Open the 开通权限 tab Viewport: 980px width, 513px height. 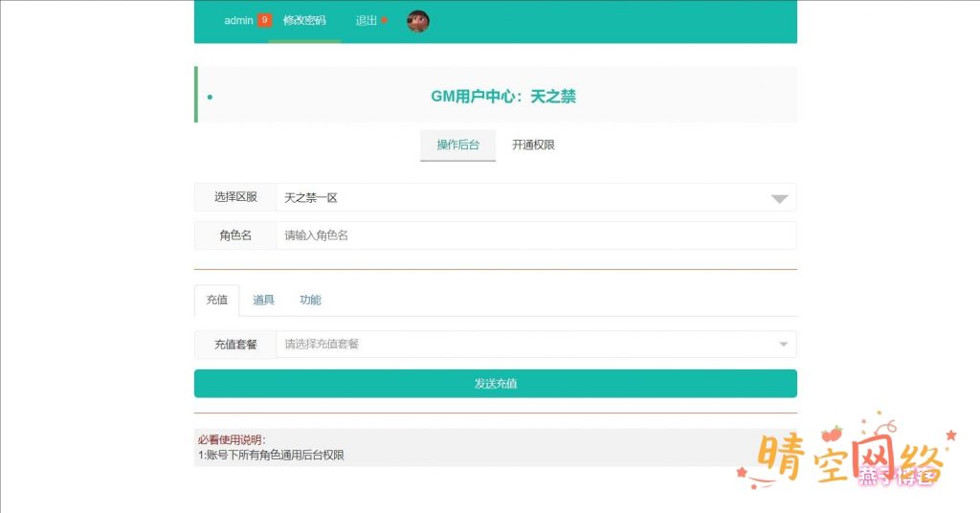[x=533, y=145]
